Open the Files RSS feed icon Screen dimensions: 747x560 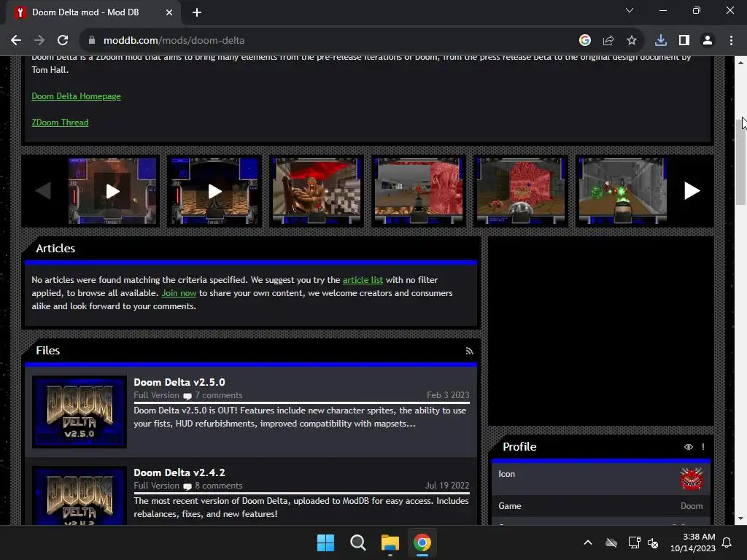coord(469,351)
